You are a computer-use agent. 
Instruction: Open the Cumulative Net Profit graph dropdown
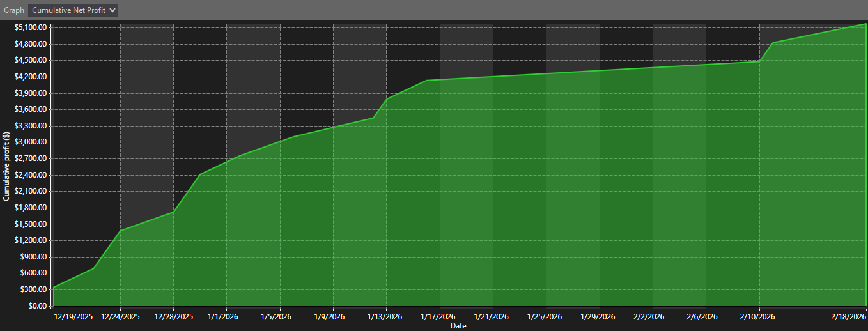(x=74, y=10)
